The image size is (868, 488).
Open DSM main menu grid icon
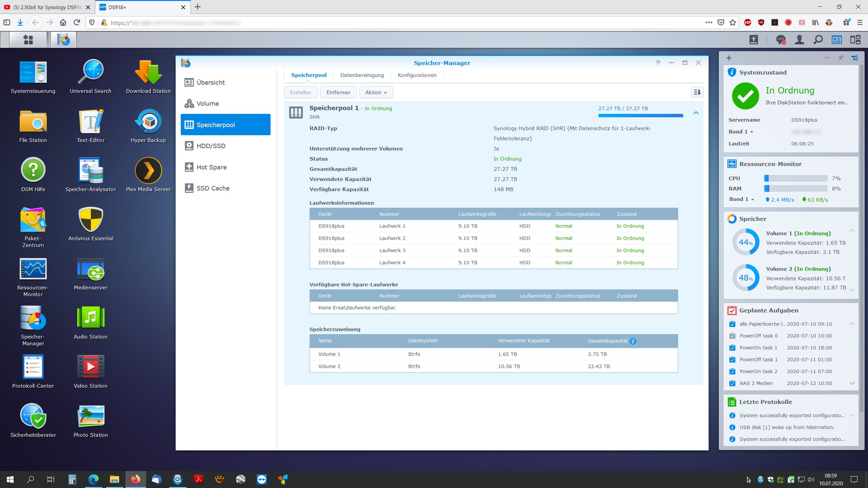[x=28, y=40]
